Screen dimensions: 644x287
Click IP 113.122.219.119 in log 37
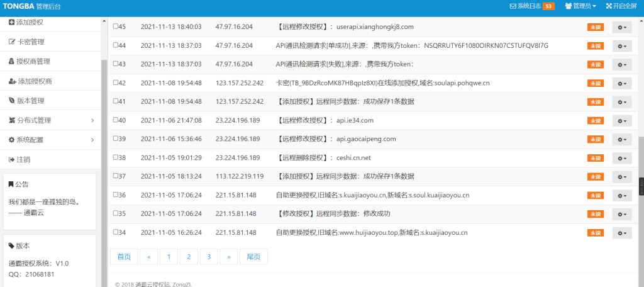point(240,176)
